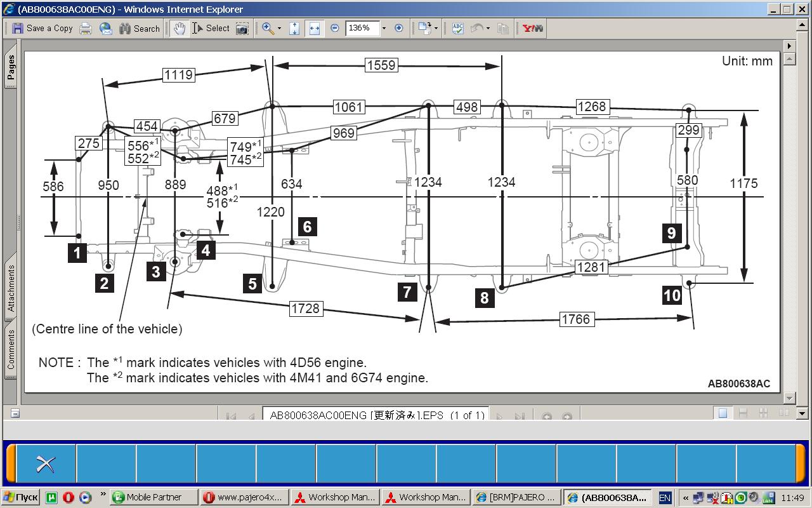Click the Snapshot camera tool
Screen dimensions: 812x508
coord(242,28)
